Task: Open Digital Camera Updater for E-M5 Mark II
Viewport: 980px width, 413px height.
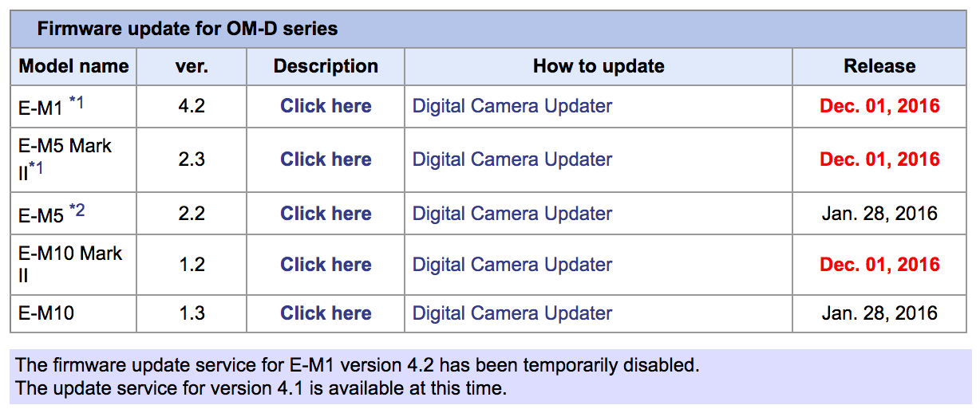Action: [512, 159]
